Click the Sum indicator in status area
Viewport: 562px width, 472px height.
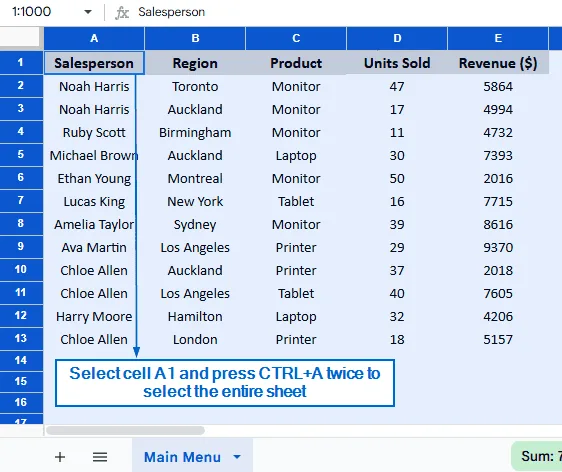537,456
